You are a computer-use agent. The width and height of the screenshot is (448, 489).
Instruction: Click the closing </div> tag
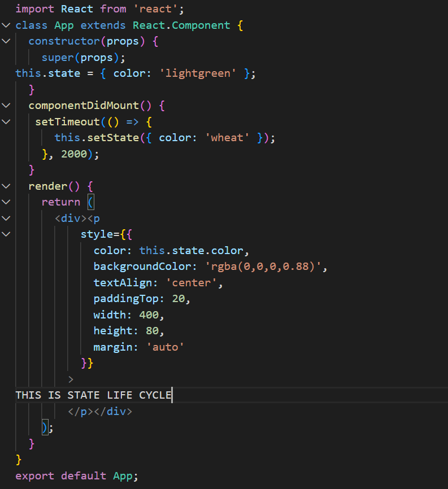113,412
